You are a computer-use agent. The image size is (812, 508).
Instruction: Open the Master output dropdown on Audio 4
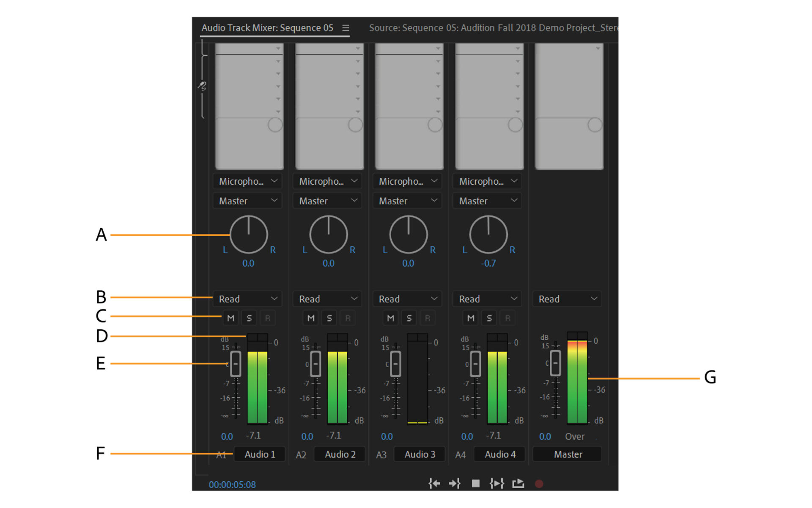487,200
